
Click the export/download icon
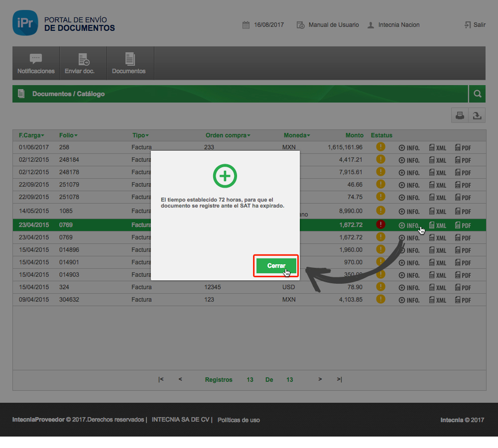coord(477,115)
